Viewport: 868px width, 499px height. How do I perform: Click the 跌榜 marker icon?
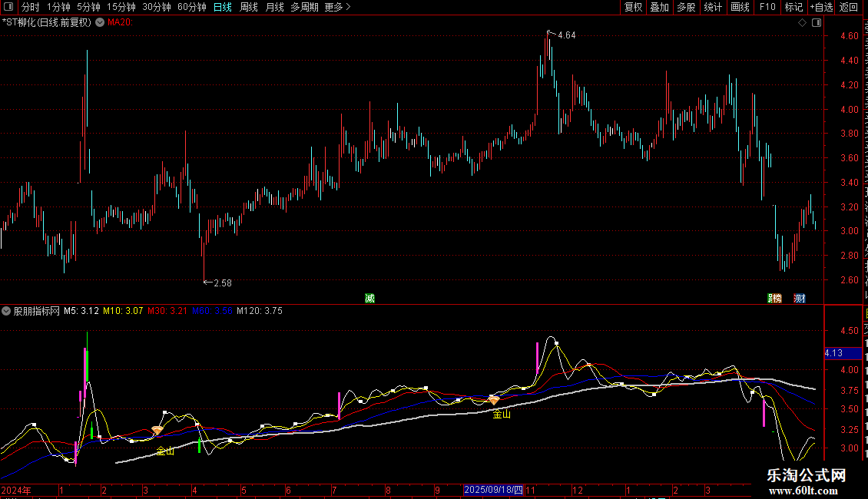pos(774,298)
